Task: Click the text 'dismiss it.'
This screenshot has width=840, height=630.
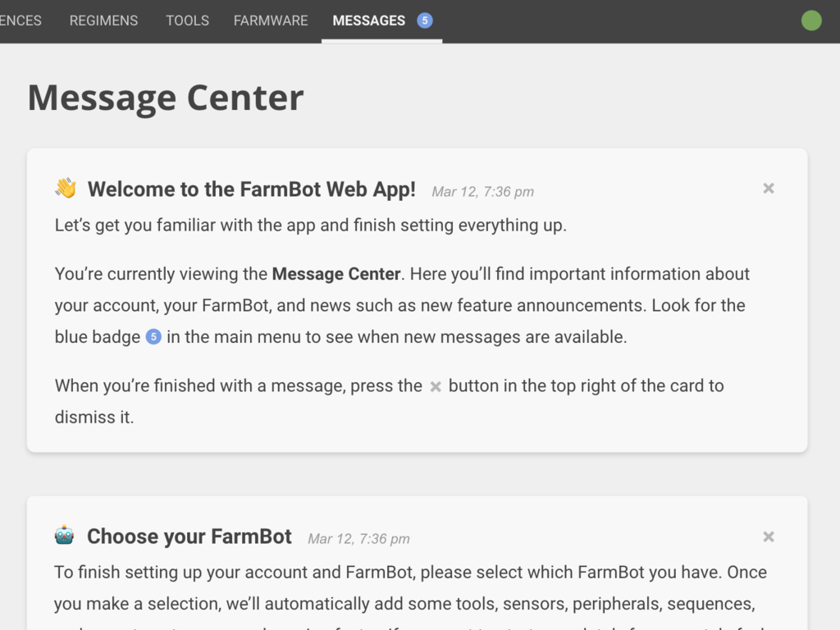Action: [x=94, y=418]
